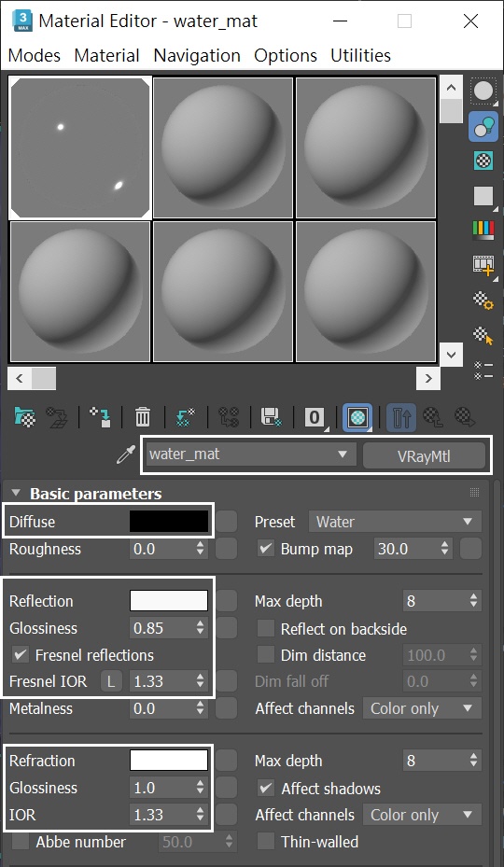Click the black Diffuse color swatch
This screenshot has width=504, height=867.
pyautogui.click(x=169, y=522)
